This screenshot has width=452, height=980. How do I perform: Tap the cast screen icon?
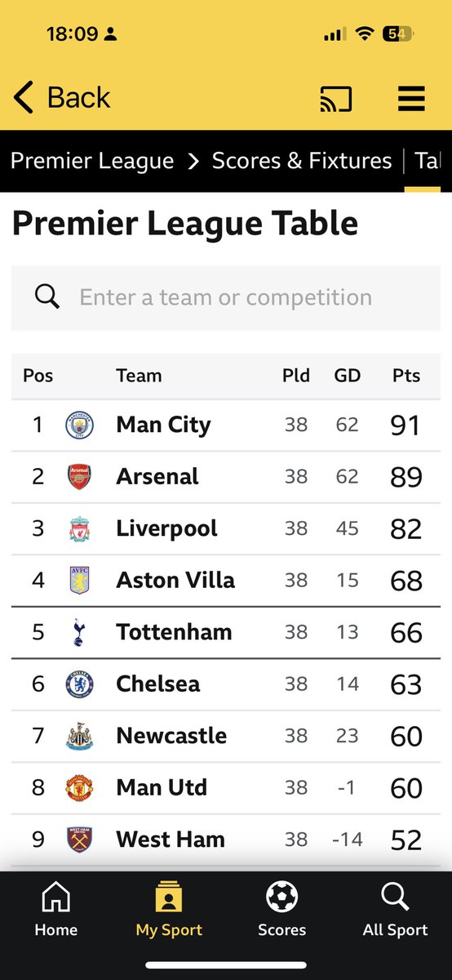tap(335, 98)
